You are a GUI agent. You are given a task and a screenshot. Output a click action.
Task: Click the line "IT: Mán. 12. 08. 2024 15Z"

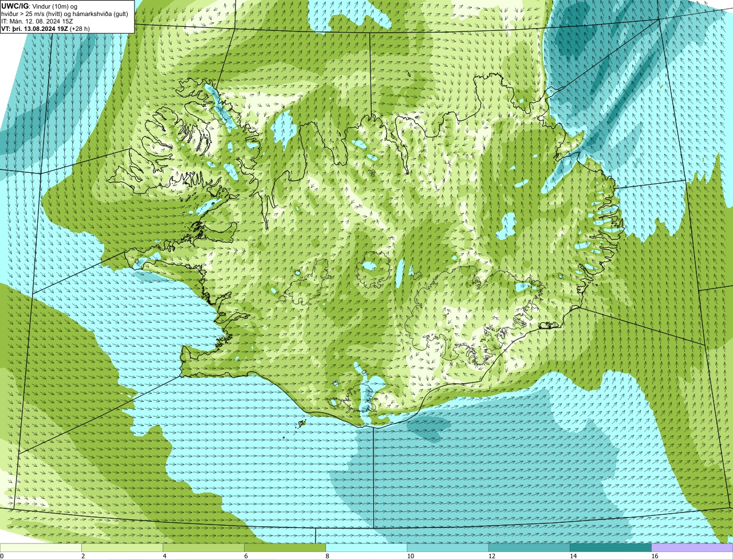pos(37,21)
